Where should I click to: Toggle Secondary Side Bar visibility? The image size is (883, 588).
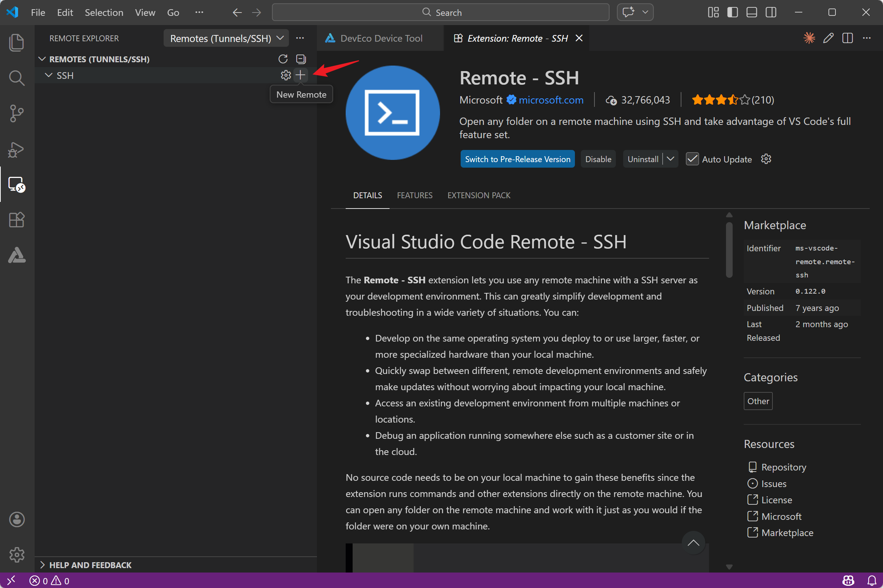(x=771, y=13)
